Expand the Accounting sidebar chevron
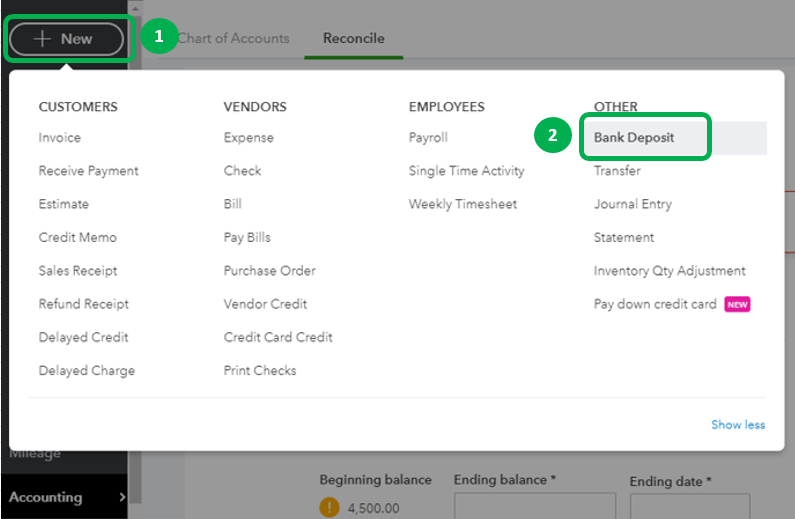 pyautogui.click(x=122, y=497)
